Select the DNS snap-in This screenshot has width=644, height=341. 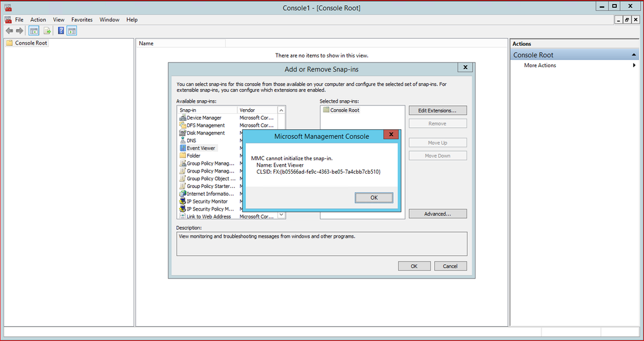point(192,141)
